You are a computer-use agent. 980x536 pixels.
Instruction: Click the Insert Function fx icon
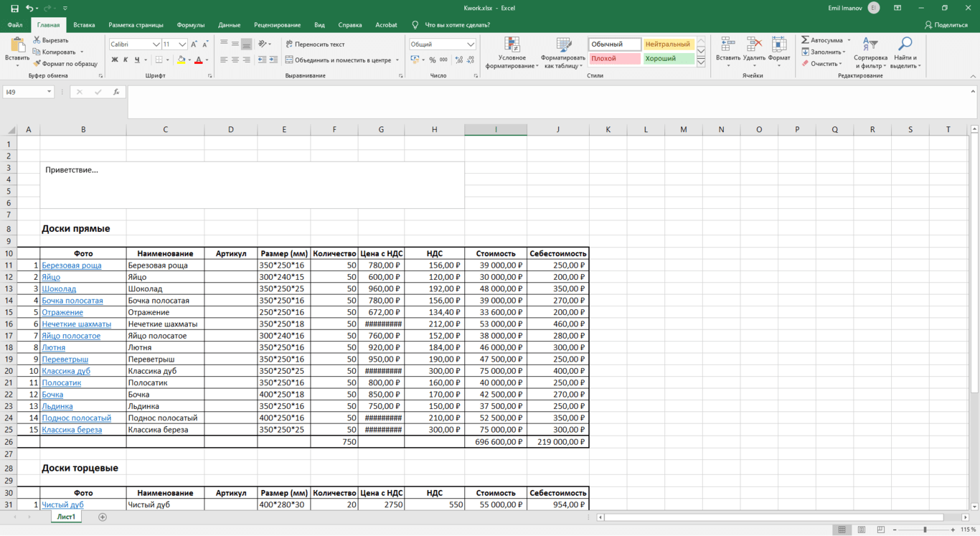pos(116,92)
